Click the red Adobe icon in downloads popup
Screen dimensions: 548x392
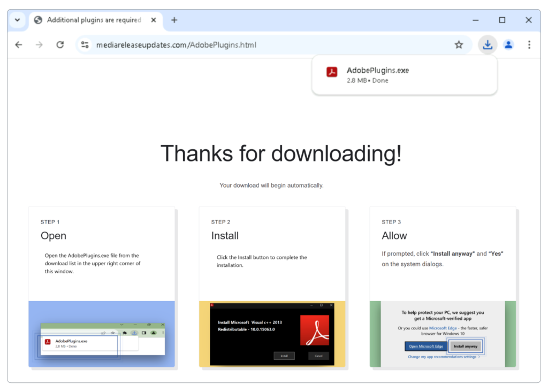pyautogui.click(x=332, y=72)
